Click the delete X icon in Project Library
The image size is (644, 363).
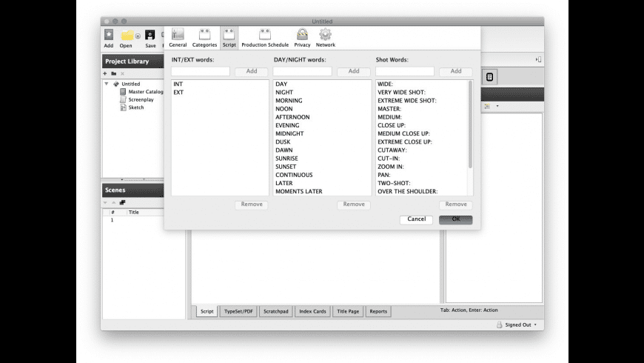click(122, 73)
